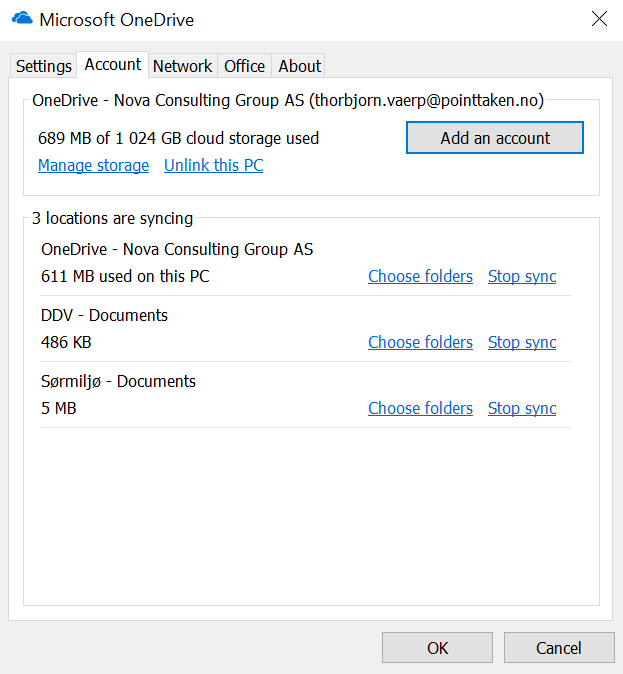Click 'OneDrive - Nova Consulting Group AS' sync location name
Viewport: 623px width, 674px height.
pos(177,249)
